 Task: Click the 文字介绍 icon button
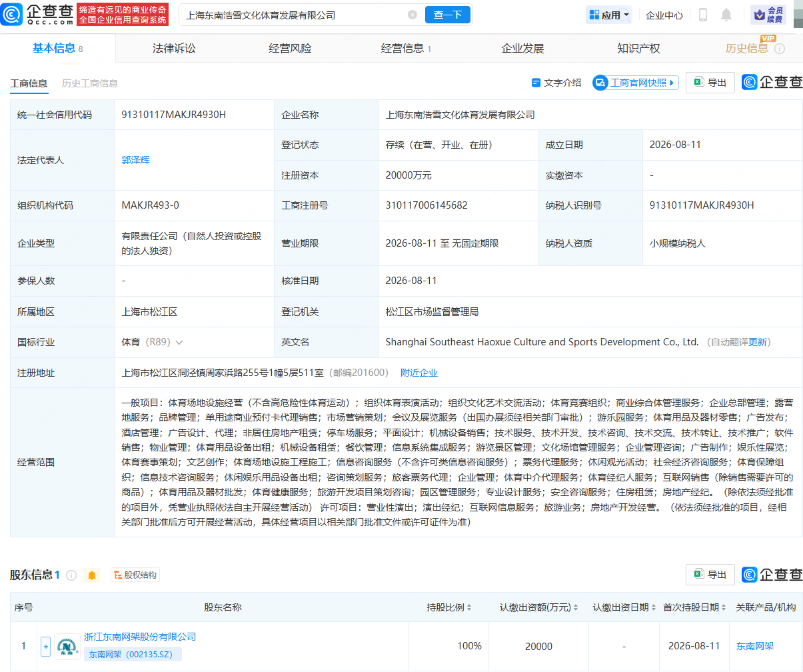pyautogui.click(x=556, y=83)
